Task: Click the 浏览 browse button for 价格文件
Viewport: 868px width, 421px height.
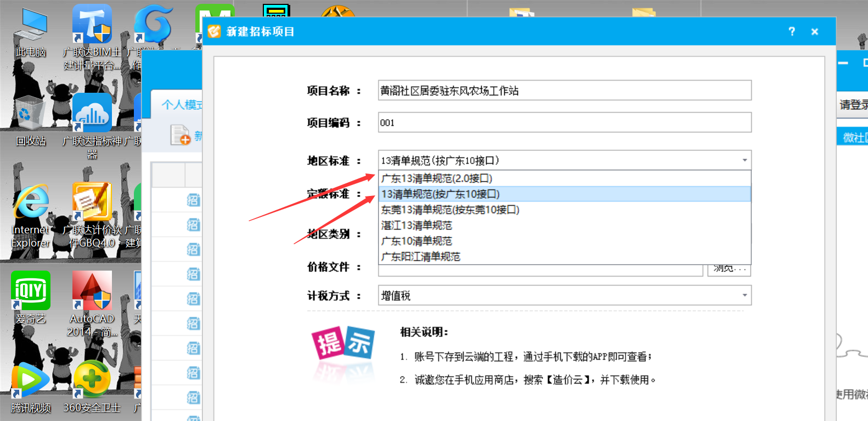Action: coord(729,270)
